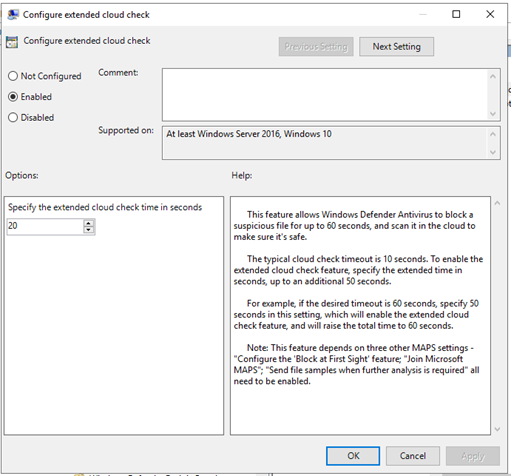
Task: Click Help panel scroll up arrow
Action: click(x=497, y=203)
